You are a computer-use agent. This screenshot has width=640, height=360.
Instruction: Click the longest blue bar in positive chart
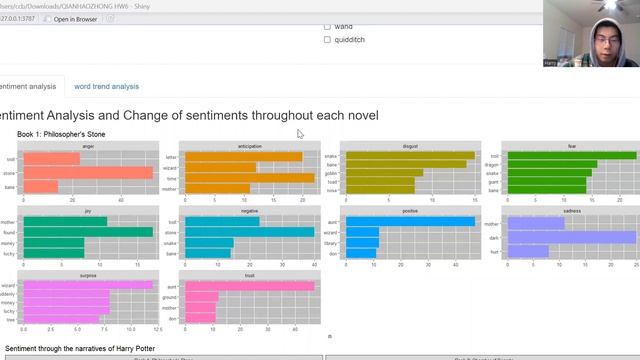click(410, 222)
